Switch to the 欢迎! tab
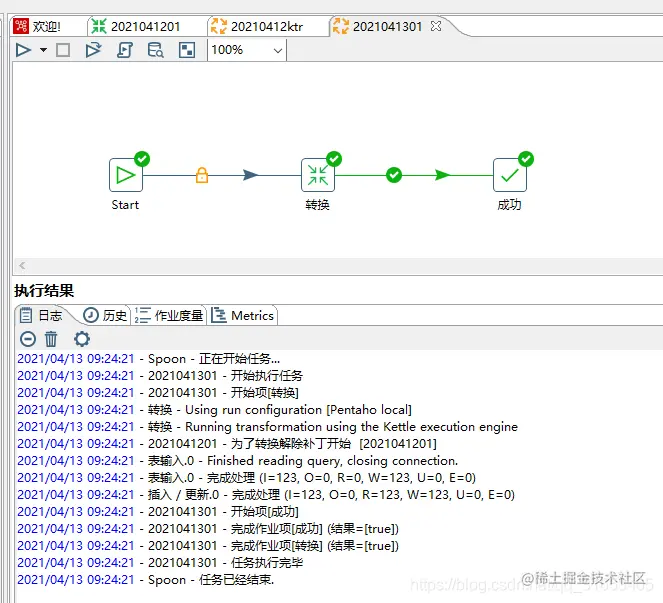Viewport: 663px width, 603px height. [47, 27]
